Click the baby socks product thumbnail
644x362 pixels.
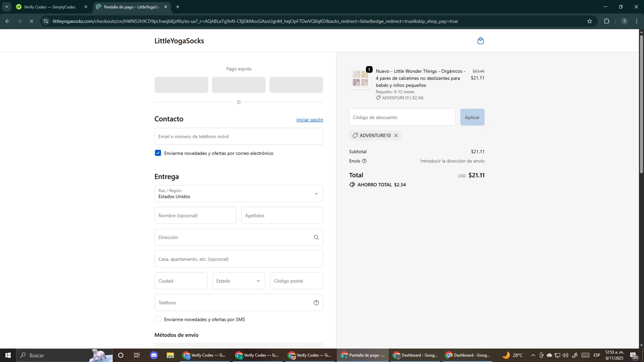tap(360, 79)
